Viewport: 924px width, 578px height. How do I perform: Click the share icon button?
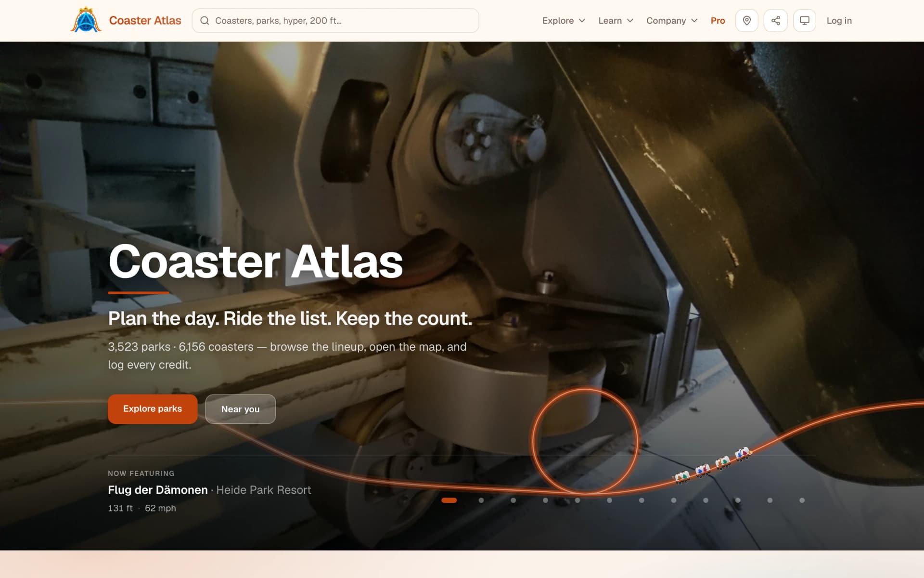click(775, 21)
